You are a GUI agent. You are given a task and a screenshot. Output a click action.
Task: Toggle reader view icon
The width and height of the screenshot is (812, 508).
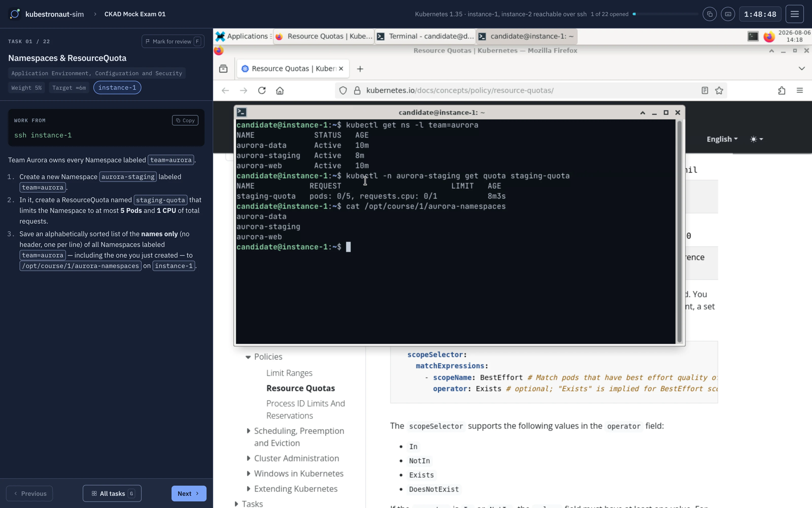click(705, 90)
